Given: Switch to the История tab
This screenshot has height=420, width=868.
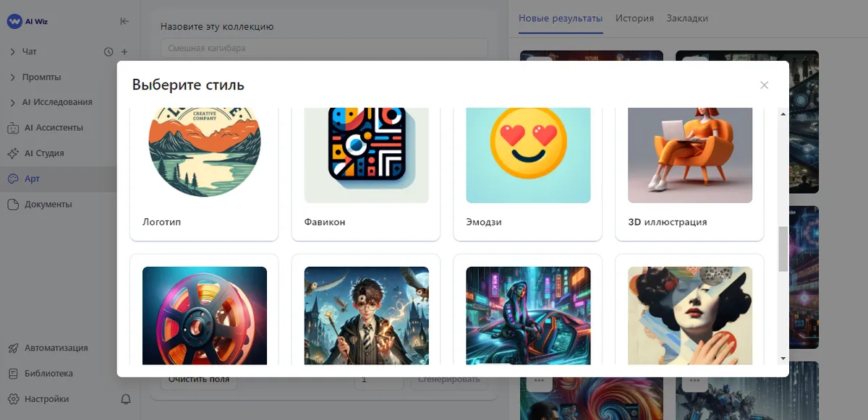Looking at the screenshot, I should [x=634, y=18].
